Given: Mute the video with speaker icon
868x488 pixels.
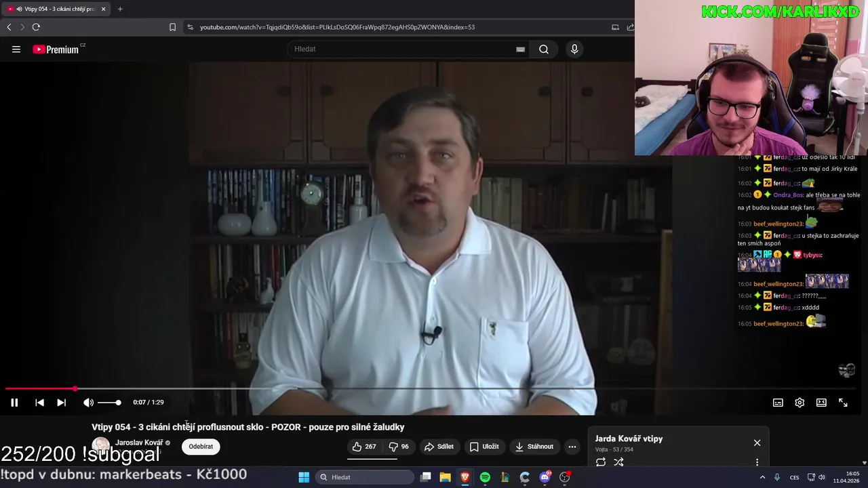Looking at the screenshot, I should (88, 403).
